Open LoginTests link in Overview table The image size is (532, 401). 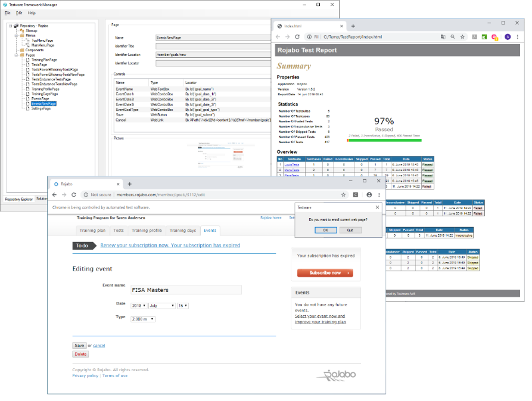[x=292, y=164]
